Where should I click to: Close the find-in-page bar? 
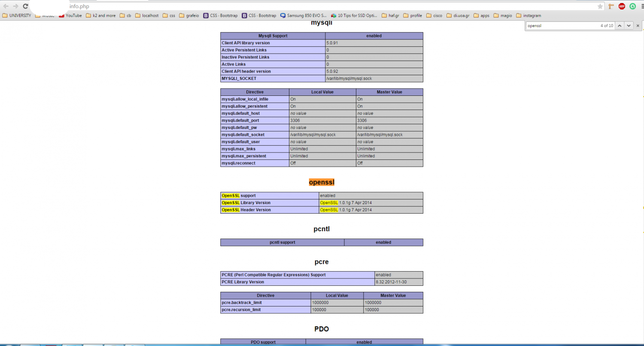coord(638,26)
